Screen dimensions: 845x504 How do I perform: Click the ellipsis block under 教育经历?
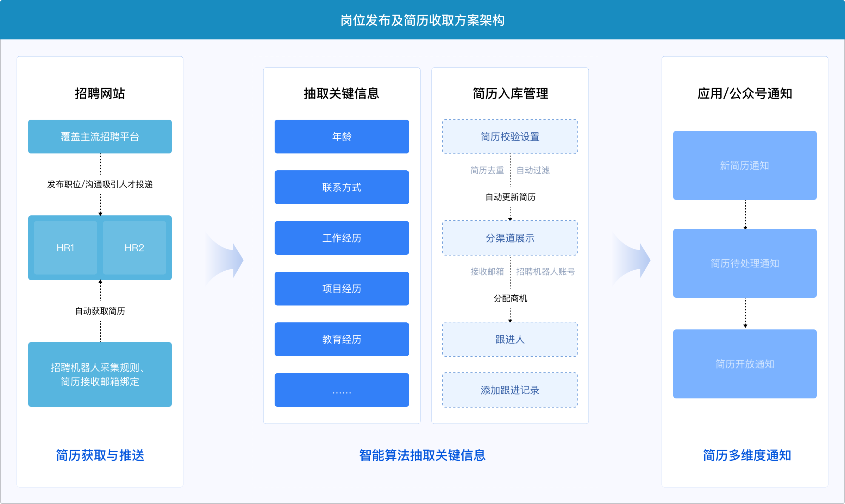(x=342, y=390)
